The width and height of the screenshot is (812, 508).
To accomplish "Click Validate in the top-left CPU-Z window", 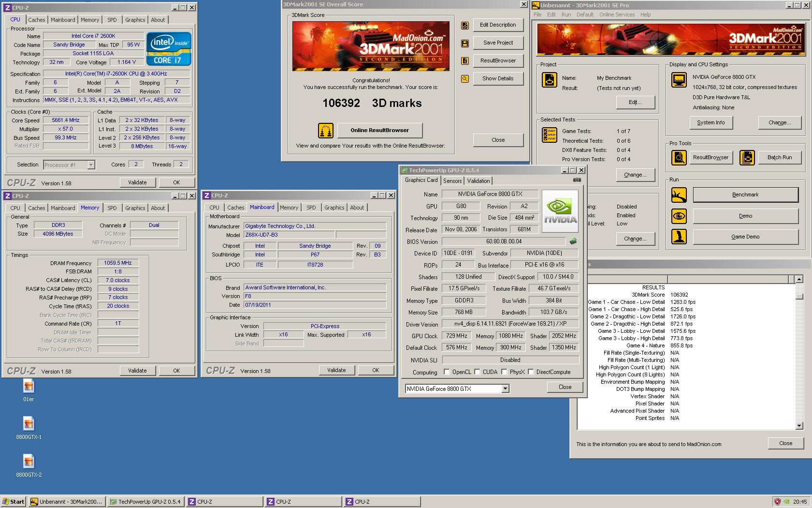I will (x=137, y=182).
